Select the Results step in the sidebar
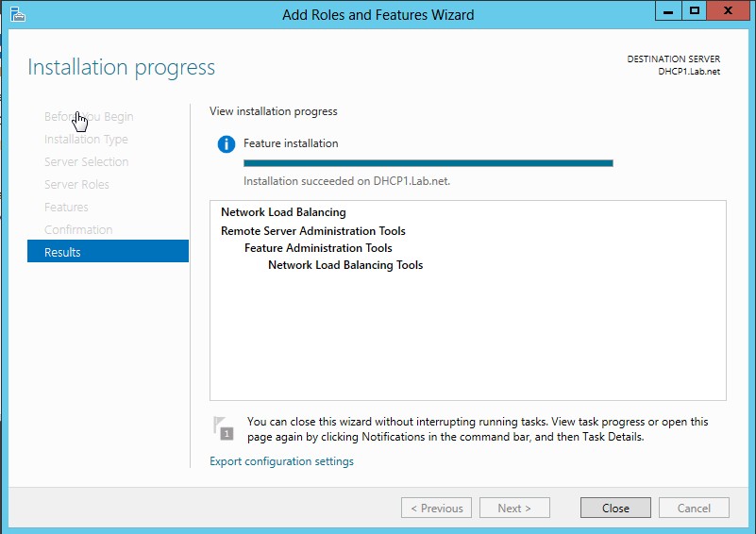The height and width of the screenshot is (534, 756). pos(108,252)
